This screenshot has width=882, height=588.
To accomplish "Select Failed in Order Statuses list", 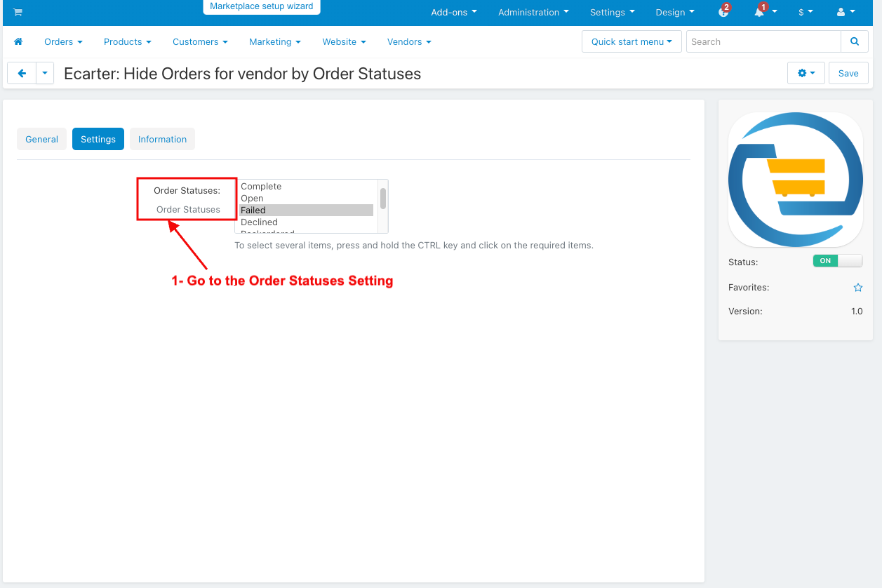I will point(306,211).
